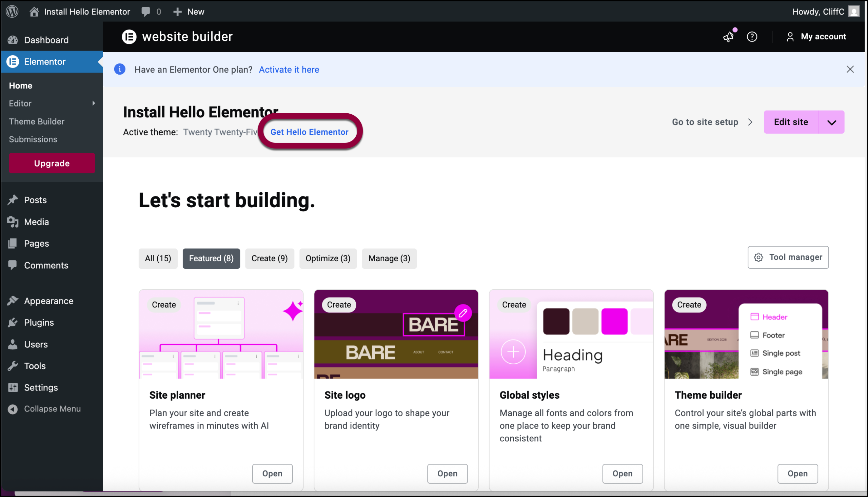This screenshot has width=868, height=497.
Task: Click the Theme builder card thumbnail
Action: 746,334
